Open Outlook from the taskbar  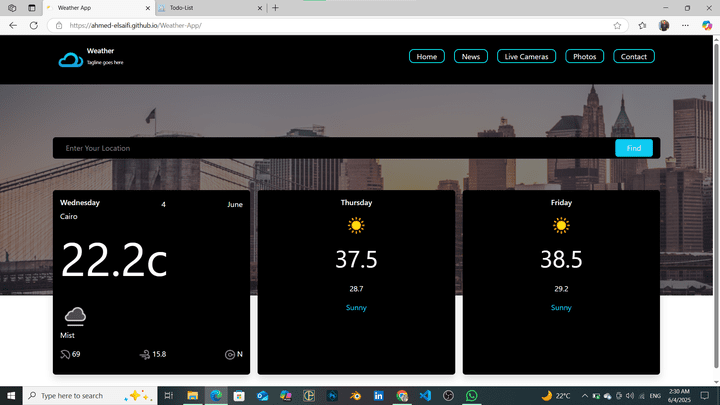262,395
